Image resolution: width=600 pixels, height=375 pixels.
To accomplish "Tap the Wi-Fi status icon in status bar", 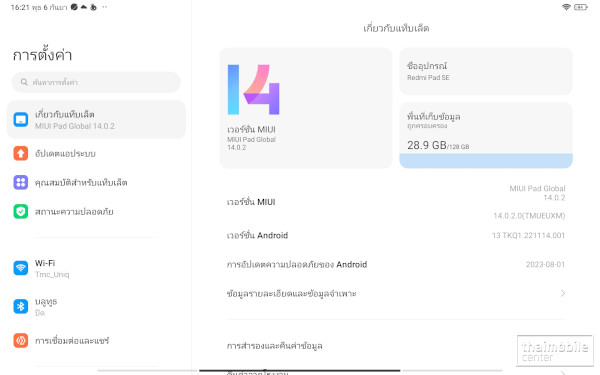I will point(566,7).
